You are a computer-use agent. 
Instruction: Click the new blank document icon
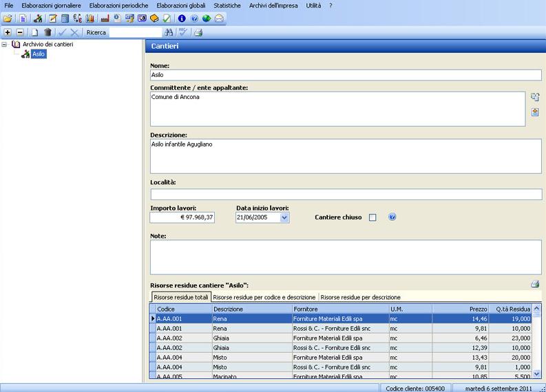34,32
